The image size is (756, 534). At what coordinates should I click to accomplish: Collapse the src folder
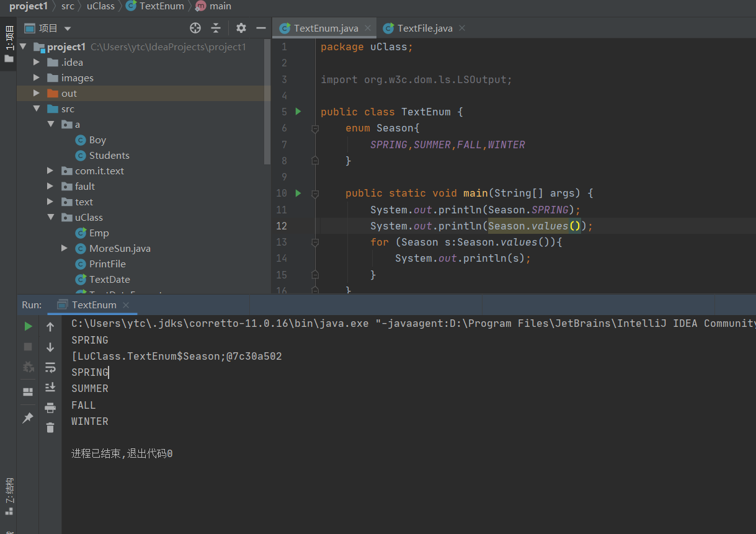37,109
